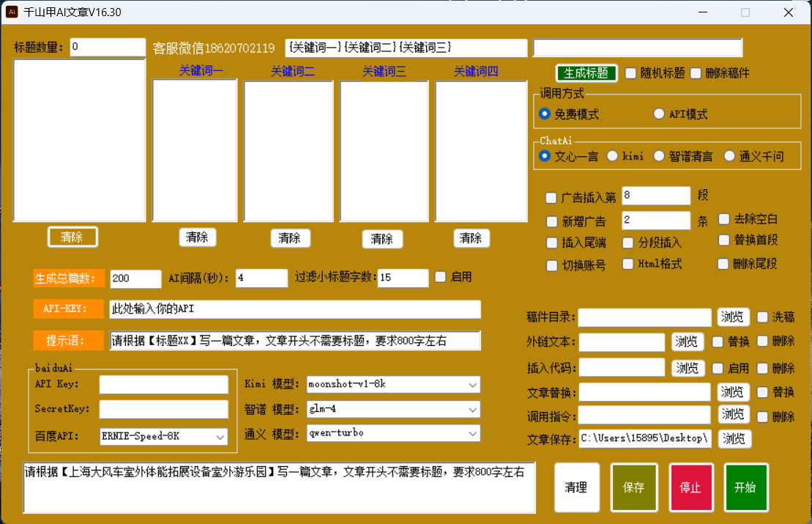The width and height of the screenshot is (812, 524).
Task: Select the API模式 radio button
Action: point(659,114)
